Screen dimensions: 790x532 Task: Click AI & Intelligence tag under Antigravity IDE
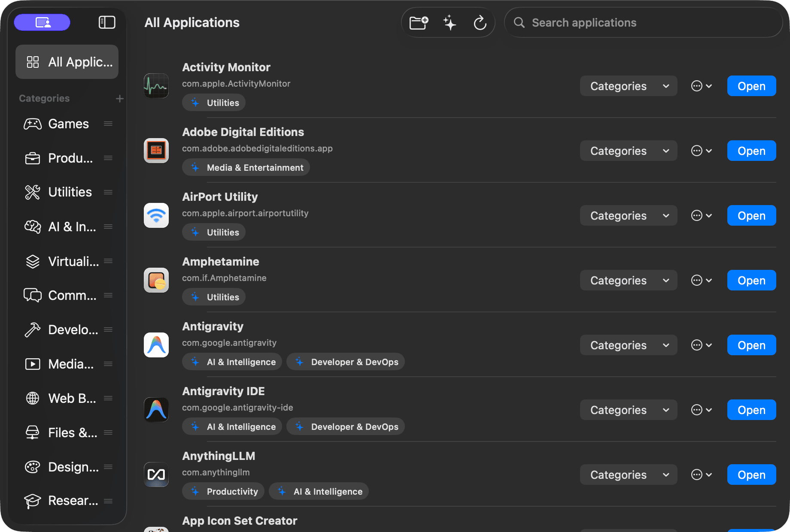pyautogui.click(x=232, y=426)
